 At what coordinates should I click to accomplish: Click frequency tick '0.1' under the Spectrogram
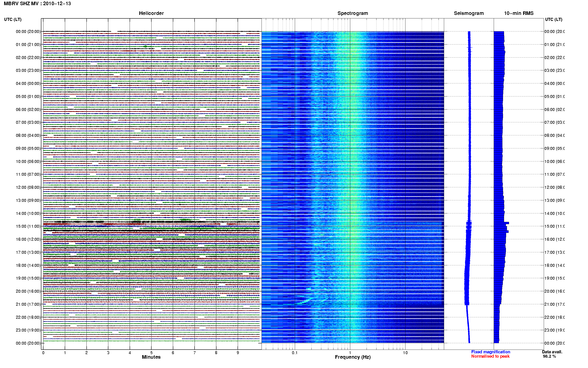tap(295, 353)
